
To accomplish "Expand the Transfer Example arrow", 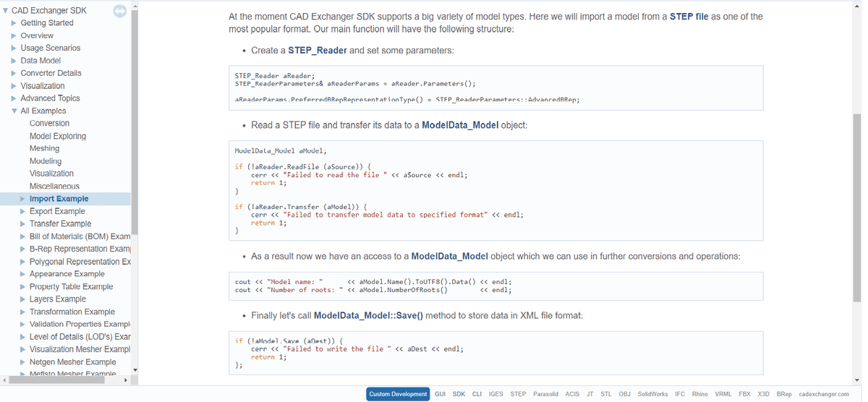I will click(22, 224).
